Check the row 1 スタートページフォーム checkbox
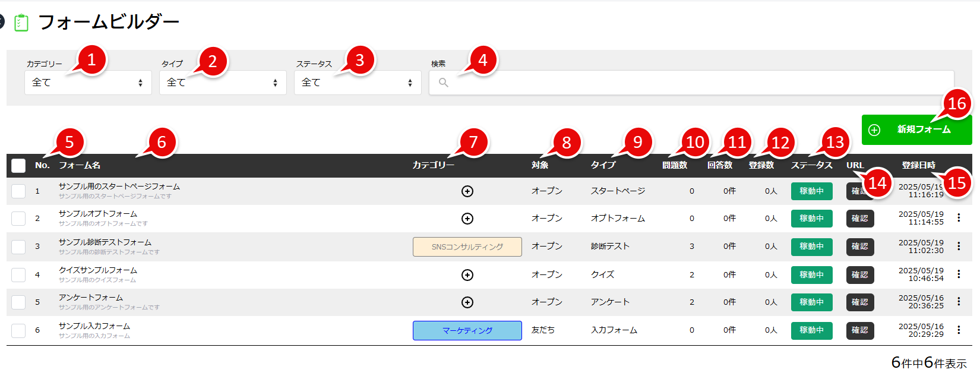The height and width of the screenshot is (379, 980). [x=18, y=191]
